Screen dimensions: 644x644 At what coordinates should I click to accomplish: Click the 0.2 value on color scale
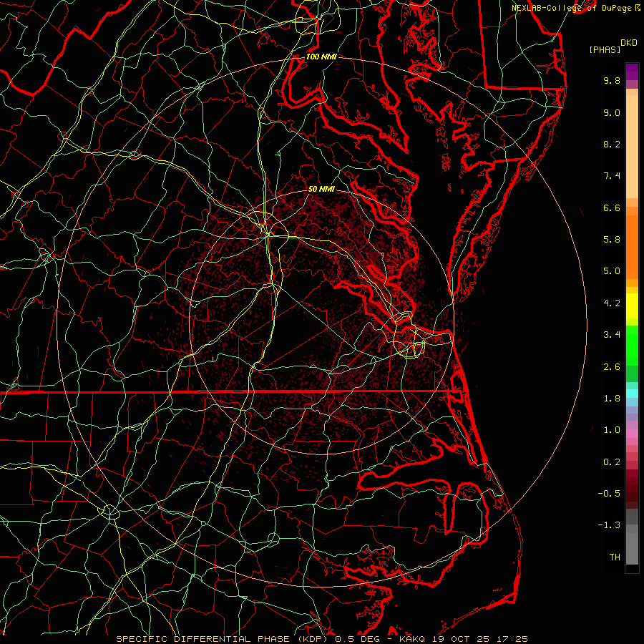(612, 462)
